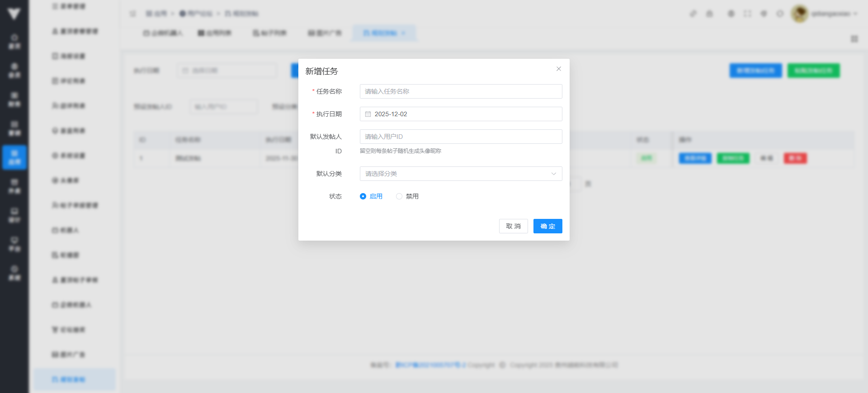Click the 取消 button
The image size is (868, 393).
point(513,226)
